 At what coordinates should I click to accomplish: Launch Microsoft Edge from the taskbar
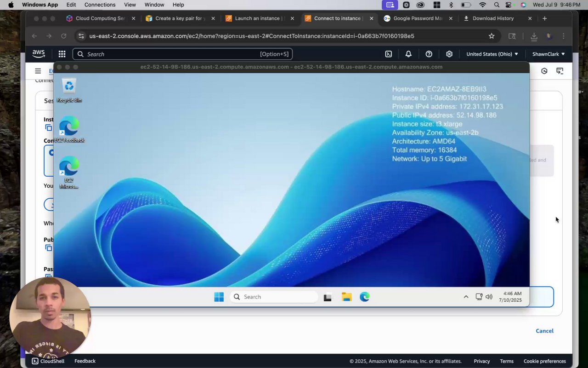[x=365, y=297]
